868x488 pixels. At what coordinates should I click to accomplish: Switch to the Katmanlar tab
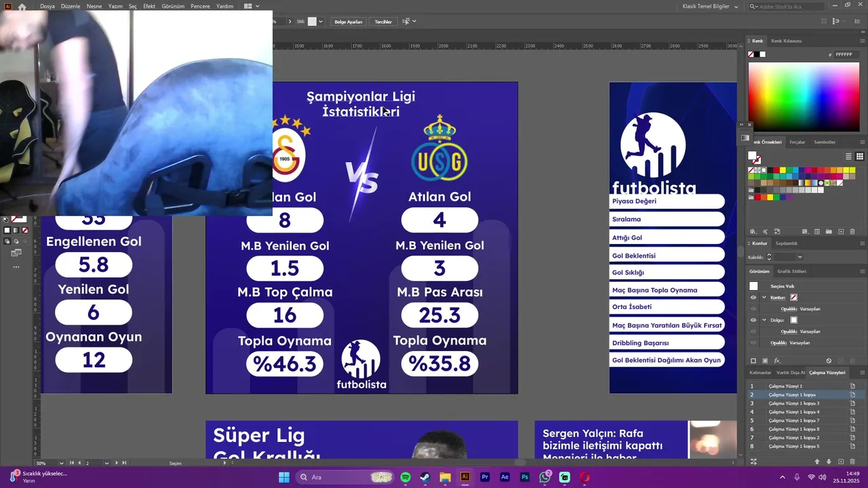pos(760,372)
